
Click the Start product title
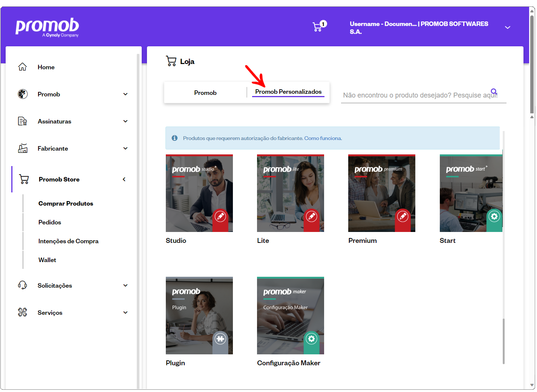pos(448,241)
